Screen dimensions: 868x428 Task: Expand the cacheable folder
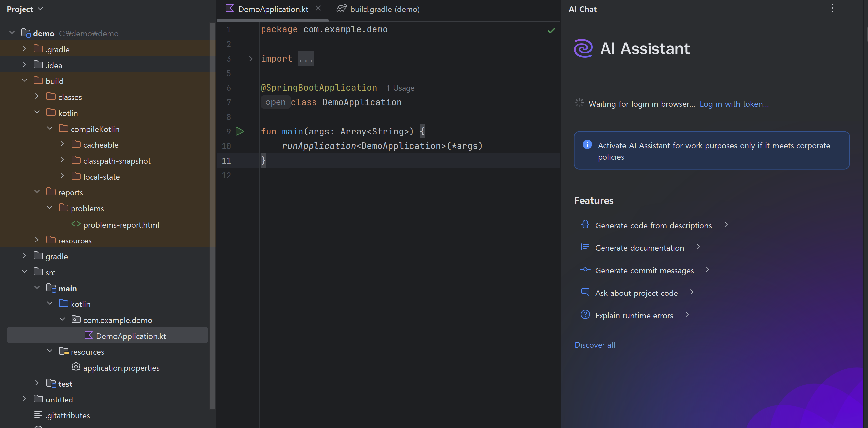62,144
